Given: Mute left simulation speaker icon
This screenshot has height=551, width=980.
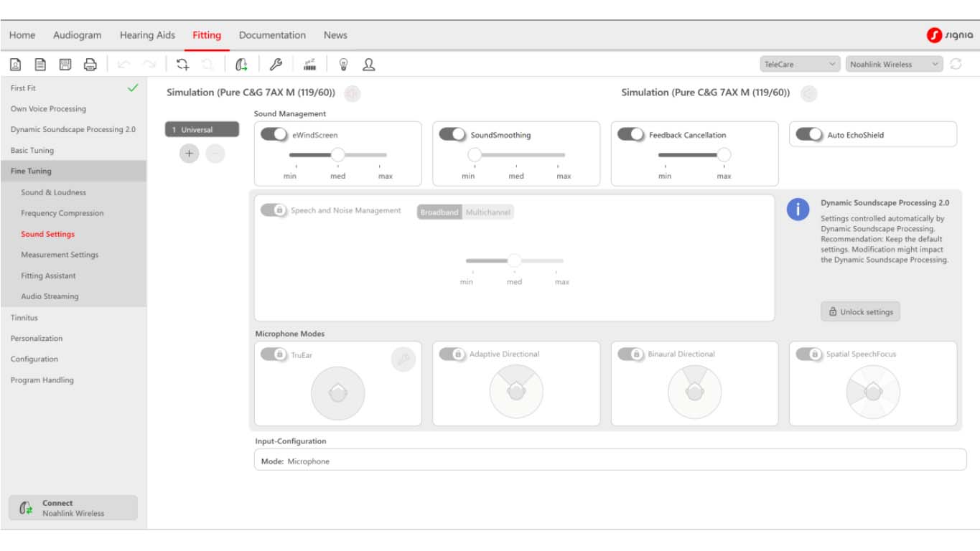Looking at the screenshot, I should pyautogui.click(x=353, y=93).
